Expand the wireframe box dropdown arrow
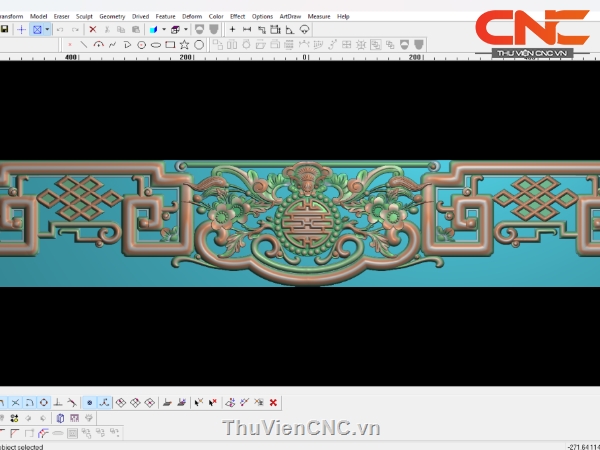600x450 pixels. pos(186,30)
